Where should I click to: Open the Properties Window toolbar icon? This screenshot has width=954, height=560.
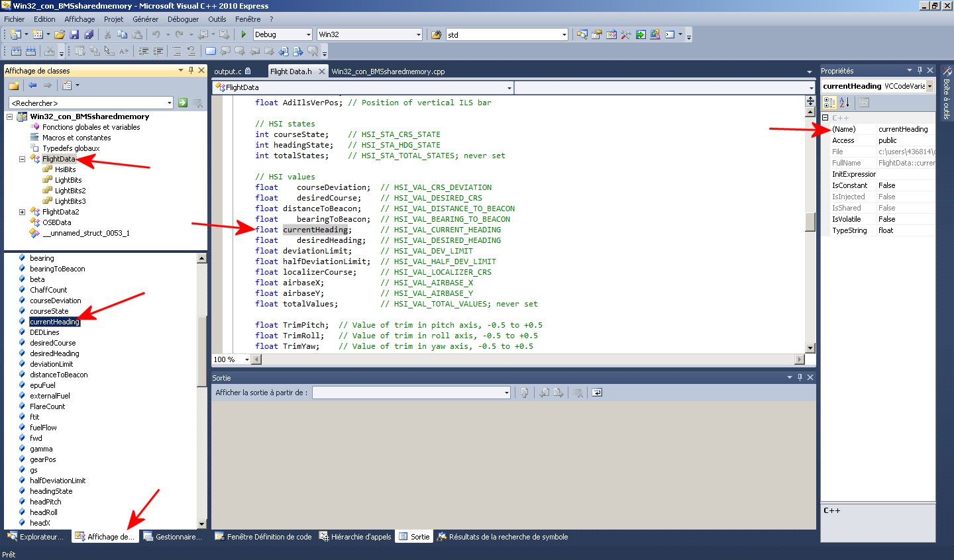click(x=597, y=34)
